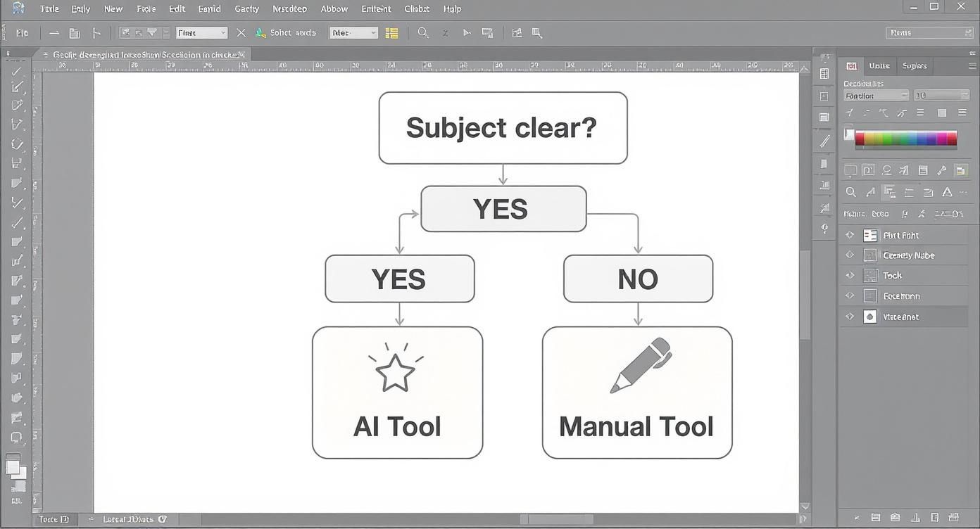Toggle the diamond switch beside the Tock layer
980x529 pixels.
pyautogui.click(x=850, y=275)
